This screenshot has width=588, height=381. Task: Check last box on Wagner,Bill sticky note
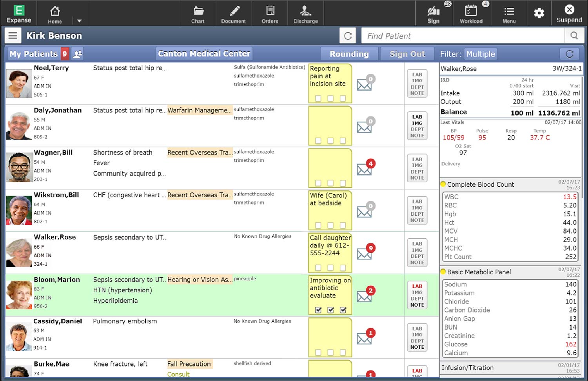pos(343,183)
